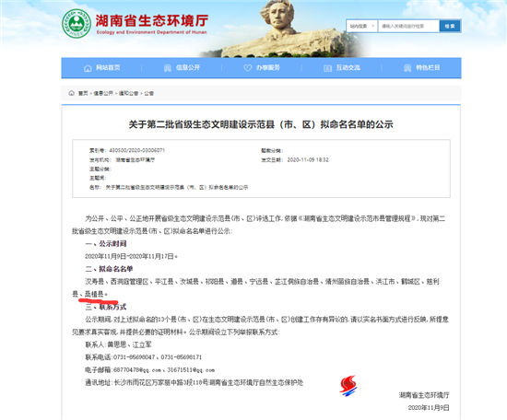Open the 特色栏目 nav menu
This screenshot has height=420, width=507.
428,67
